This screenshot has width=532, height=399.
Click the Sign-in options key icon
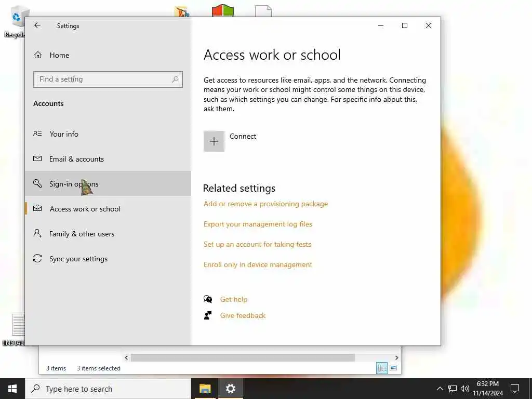[x=37, y=183]
